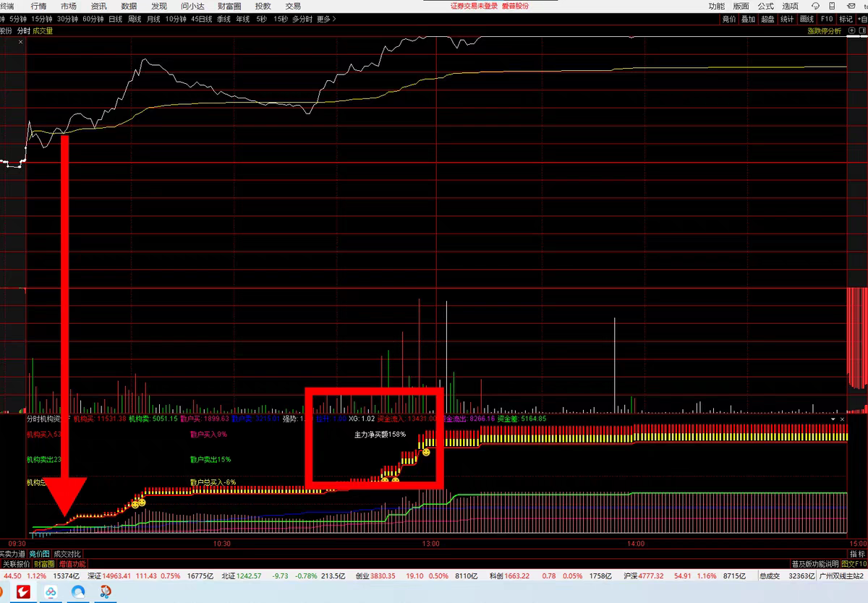This screenshot has width=868, height=603.
Task: Click the 画线 drawing tool button
Action: pos(807,19)
